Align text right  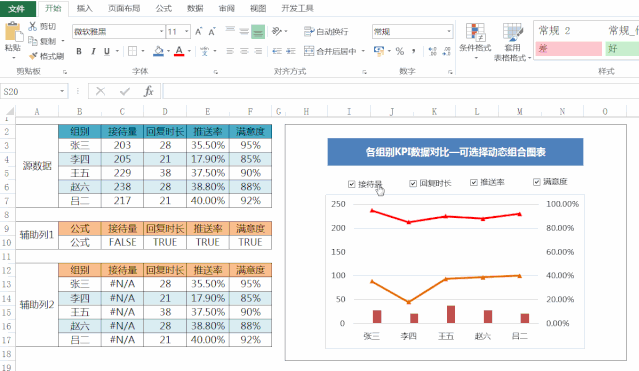click(258, 51)
